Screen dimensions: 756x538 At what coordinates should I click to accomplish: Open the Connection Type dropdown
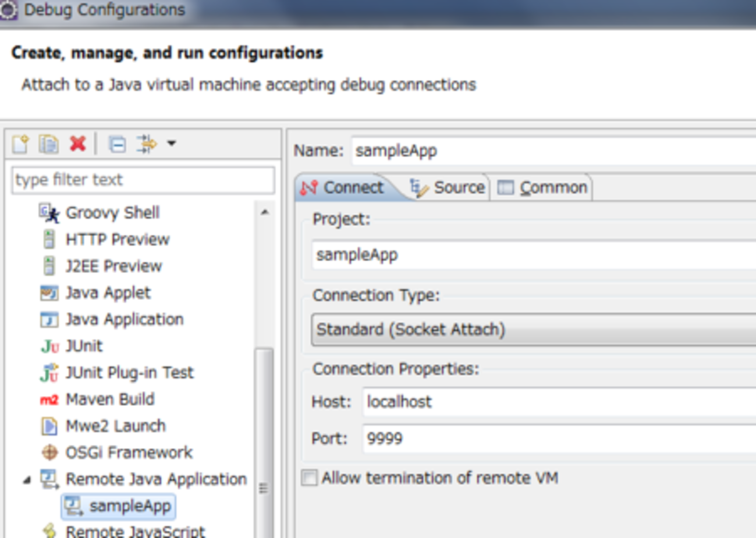(x=533, y=330)
